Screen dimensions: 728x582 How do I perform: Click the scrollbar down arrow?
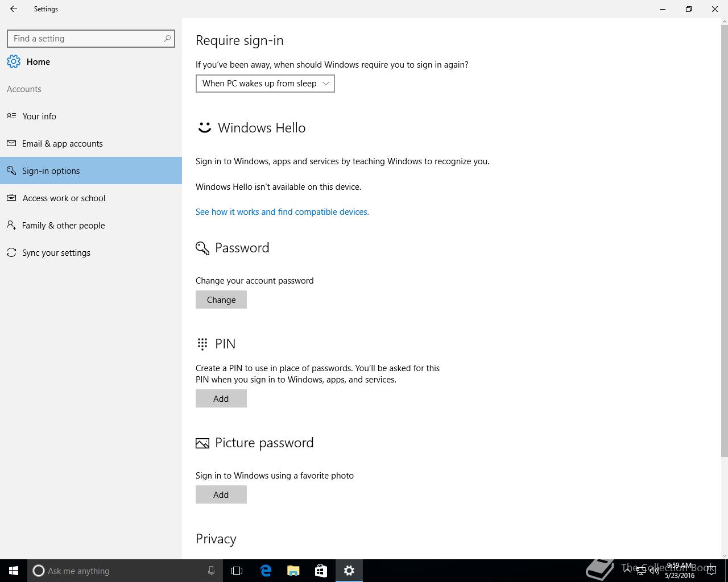point(725,555)
